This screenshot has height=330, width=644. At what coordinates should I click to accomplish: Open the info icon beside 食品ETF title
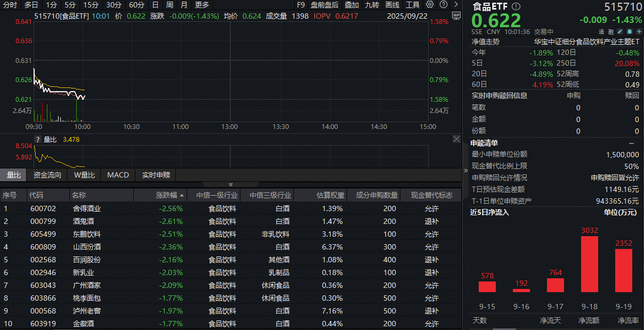pos(515,7)
